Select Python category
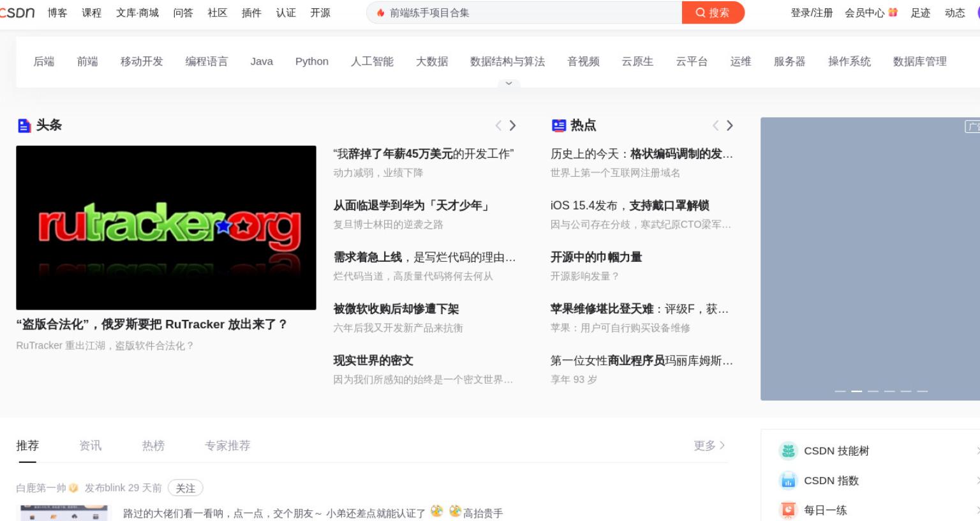 tap(312, 62)
